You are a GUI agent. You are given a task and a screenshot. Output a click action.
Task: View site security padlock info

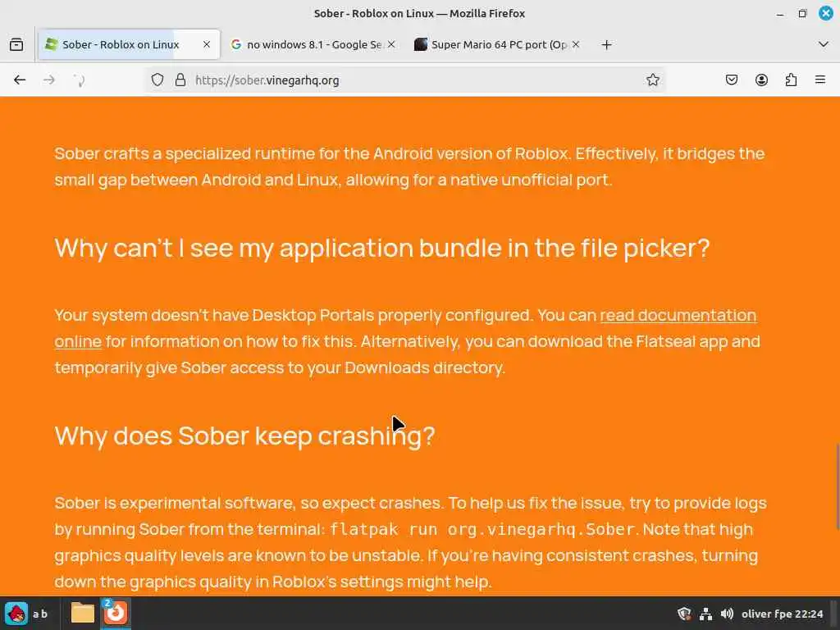pos(180,80)
